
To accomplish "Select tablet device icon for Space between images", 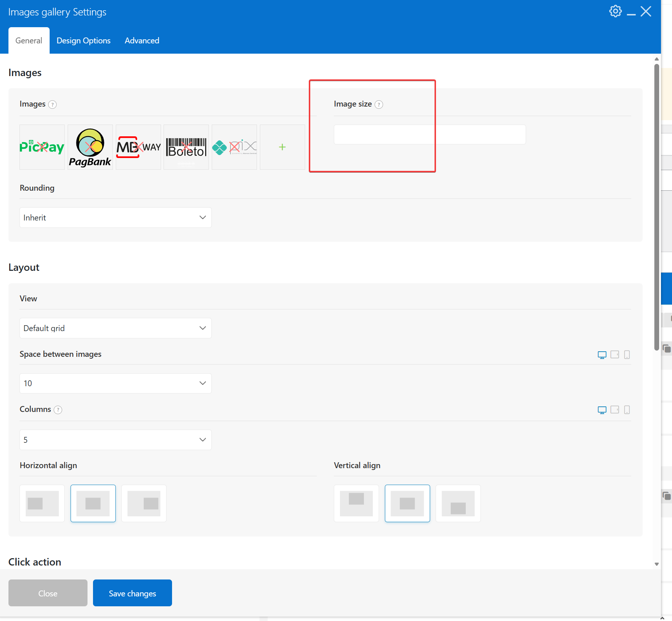I will tap(615, 355).
